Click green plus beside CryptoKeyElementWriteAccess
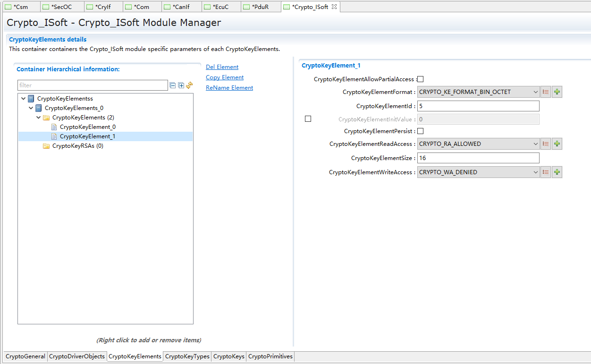This screenshot has height=364, width=591. coord(557,172)
